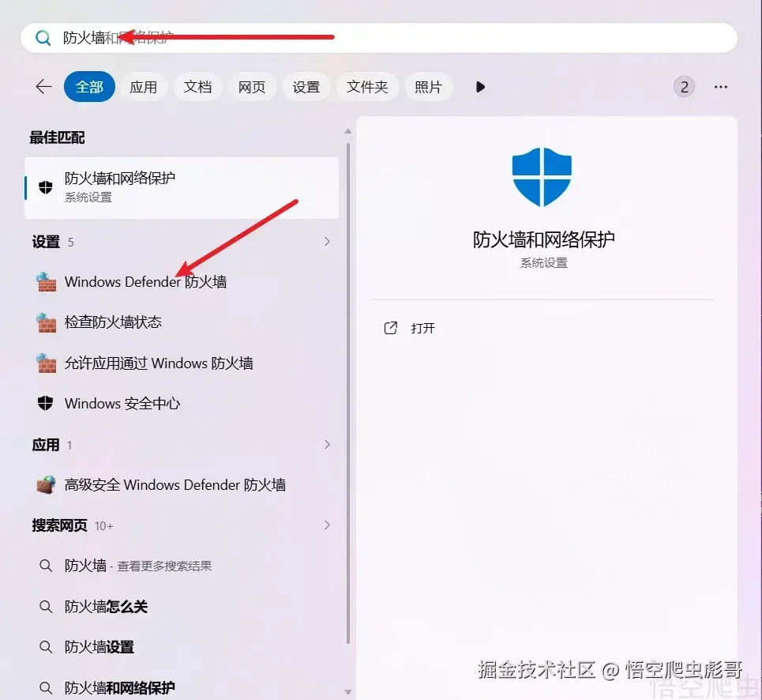
Task: Open 允许应用通过 Windows 防火墙 result
Action: coord(182,363)
